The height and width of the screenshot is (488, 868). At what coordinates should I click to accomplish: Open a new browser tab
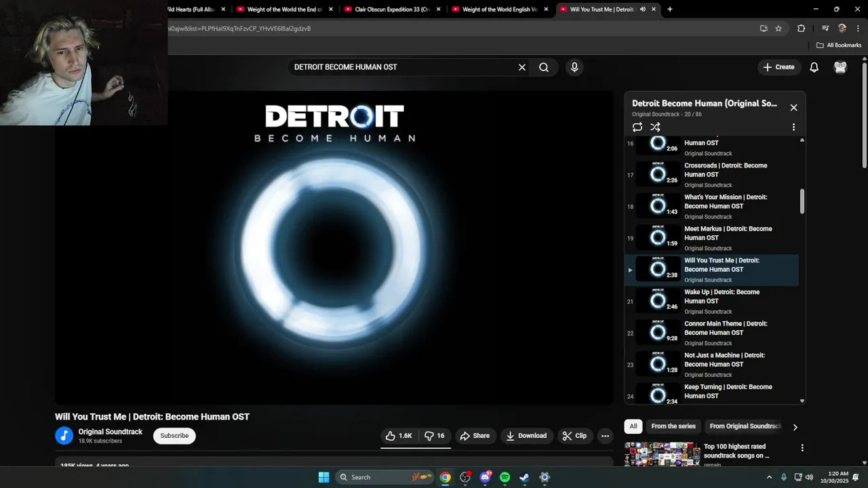click(x=670, y=9)
